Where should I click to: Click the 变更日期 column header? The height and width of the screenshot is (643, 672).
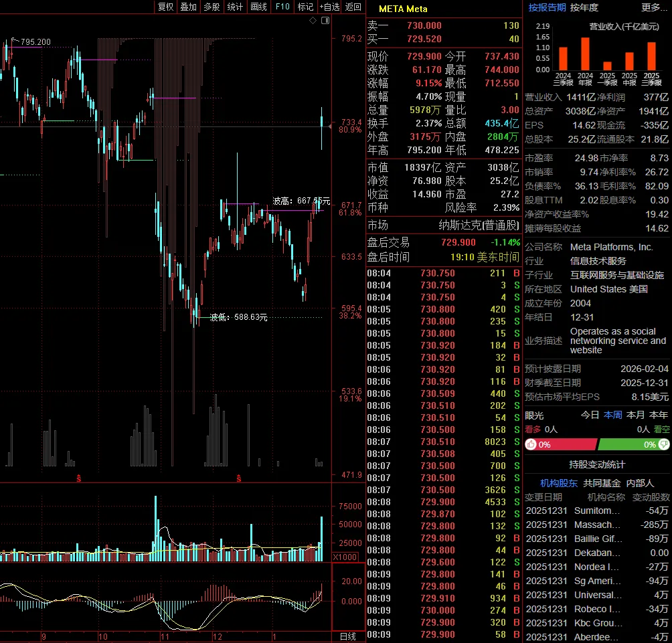click(543, 497)
